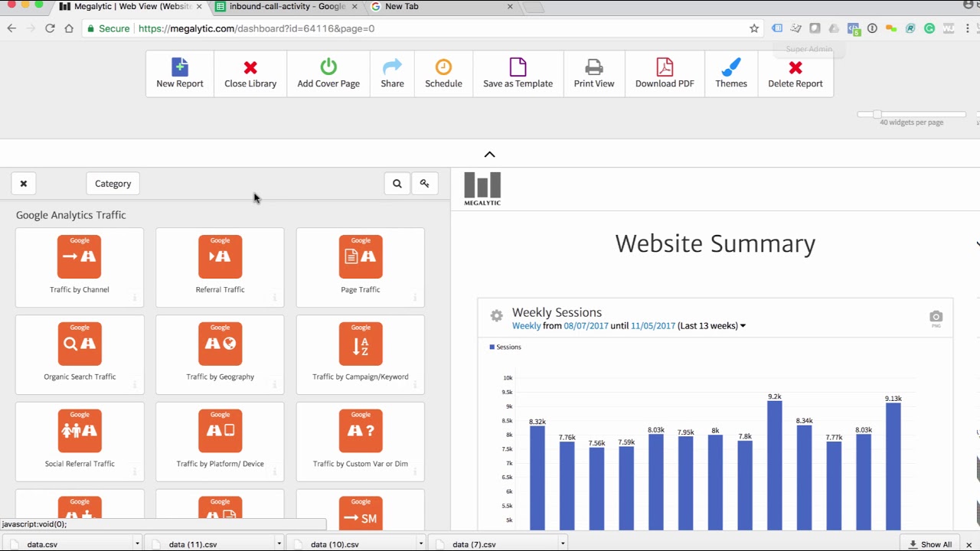
Task: Expand the Last 13 weeks date dropdown
Action: (x=712, y=326)
